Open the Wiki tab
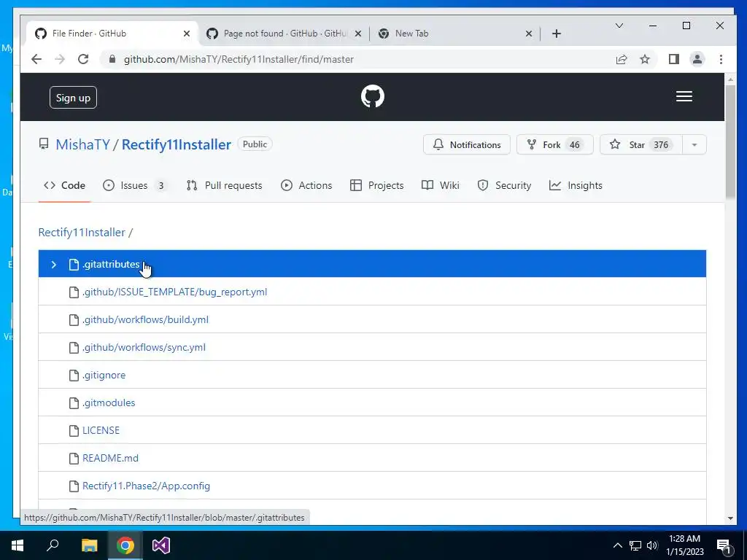747x560 pixels. click(x=440, y=185)
